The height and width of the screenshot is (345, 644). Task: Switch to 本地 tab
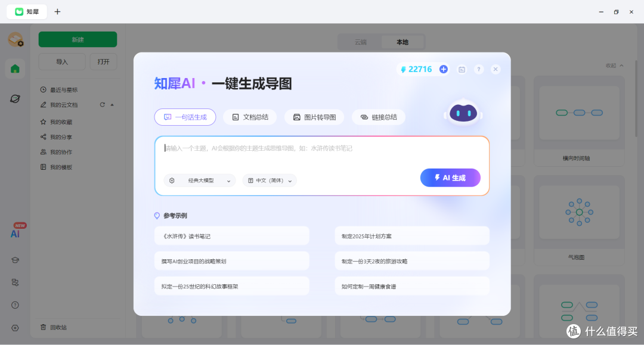pos(402,42)
